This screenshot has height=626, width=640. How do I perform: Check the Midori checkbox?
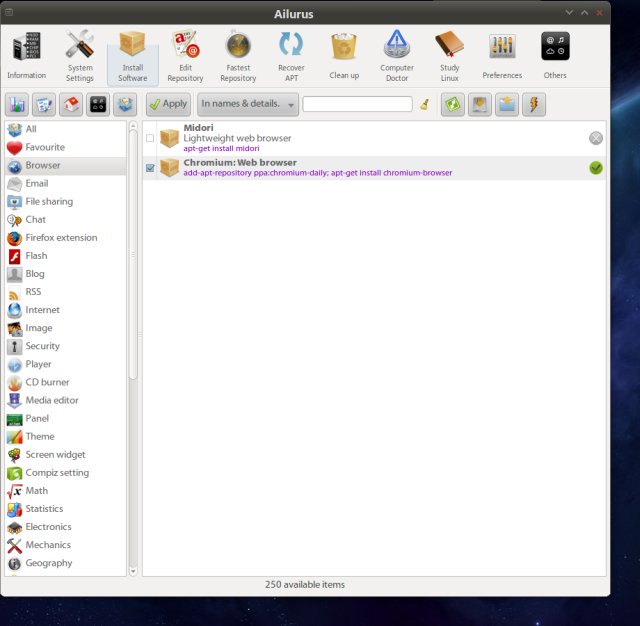[150, 138]
